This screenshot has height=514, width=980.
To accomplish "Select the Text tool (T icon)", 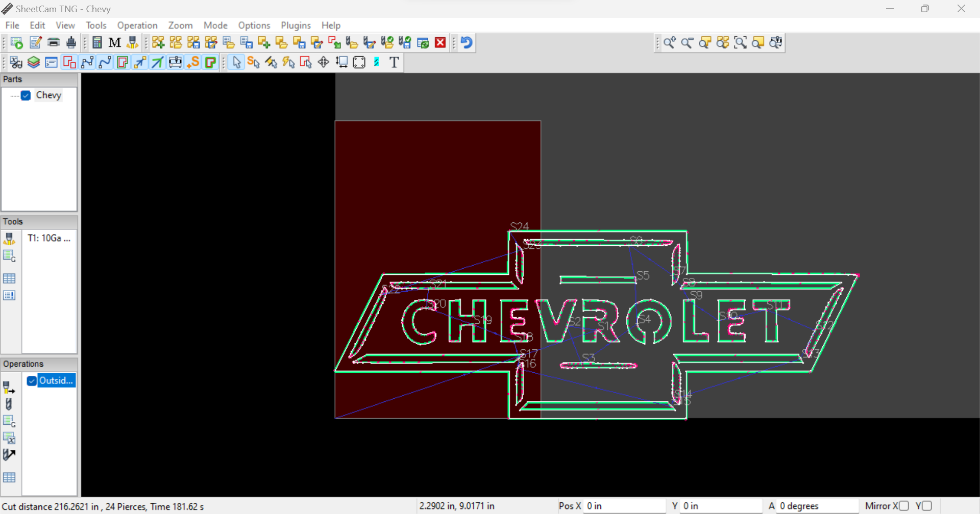I will pos(394,62).
